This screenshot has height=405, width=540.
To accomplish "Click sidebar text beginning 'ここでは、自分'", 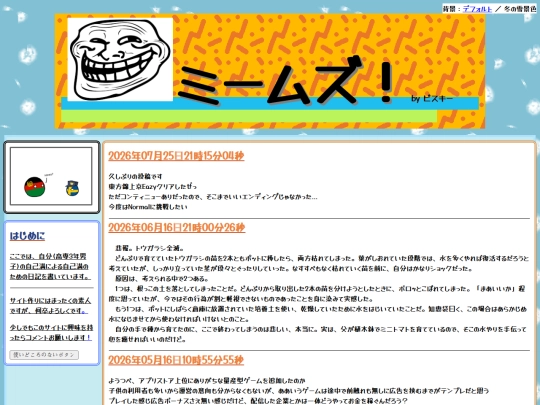I will pos(50,267).
